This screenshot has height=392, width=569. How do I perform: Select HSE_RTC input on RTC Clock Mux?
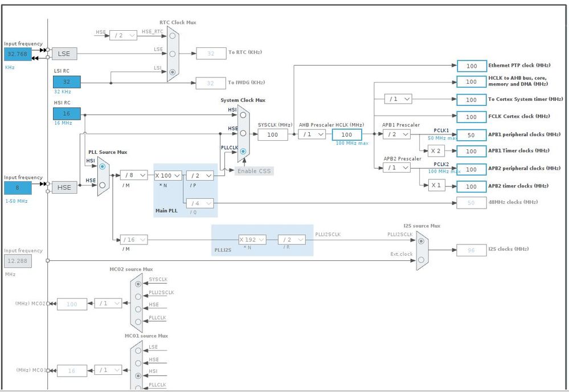pos(173,36)
